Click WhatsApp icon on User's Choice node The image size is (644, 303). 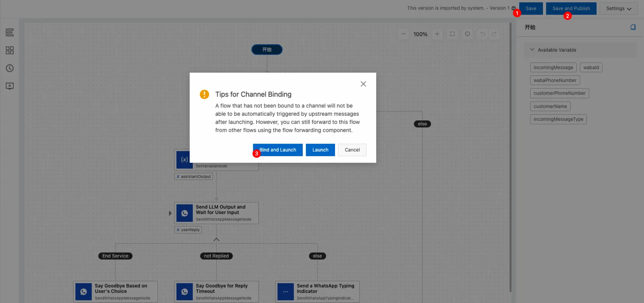tap(84, 292)
